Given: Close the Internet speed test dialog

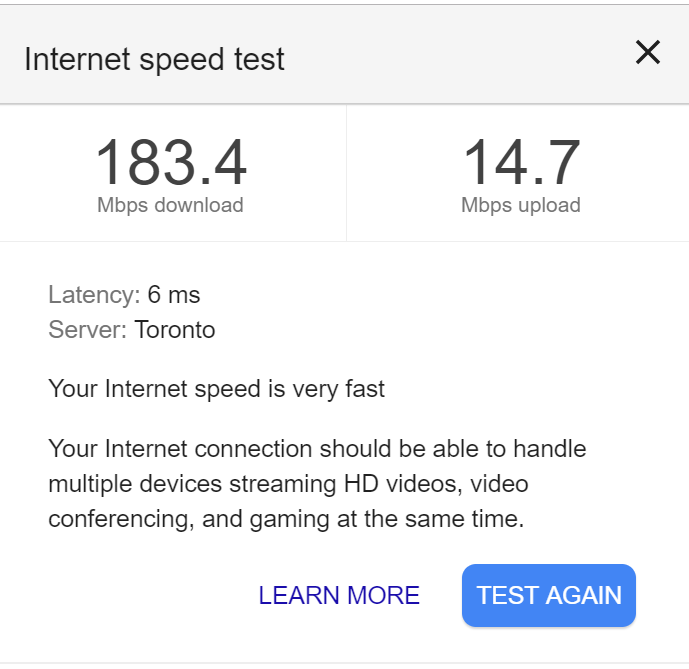Looking at the screenshot, I should pos(648,52).
